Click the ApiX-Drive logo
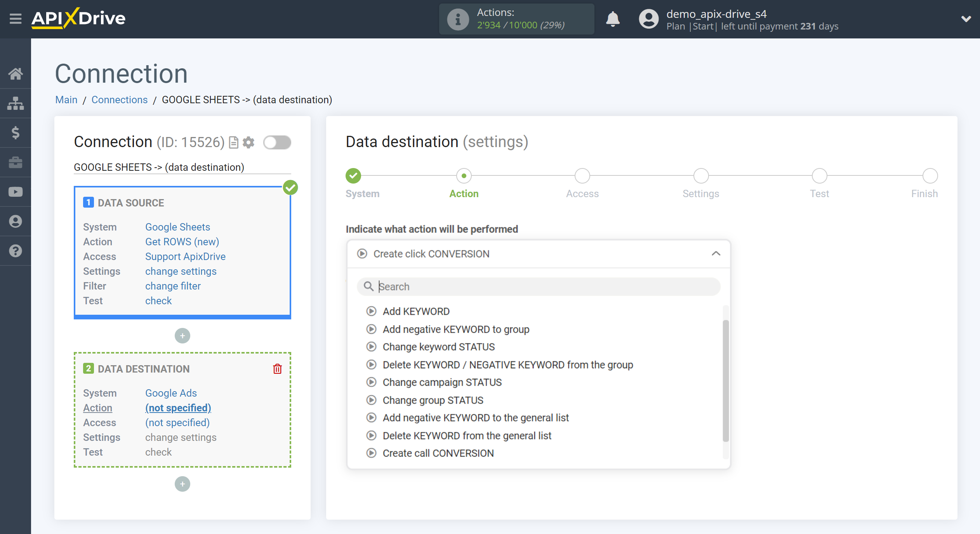980x534 pixels. (78, 18)
